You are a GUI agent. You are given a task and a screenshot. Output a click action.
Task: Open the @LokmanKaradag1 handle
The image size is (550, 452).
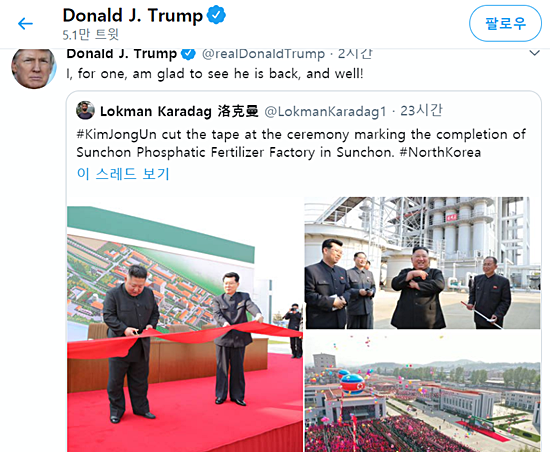tap(325, 112)
